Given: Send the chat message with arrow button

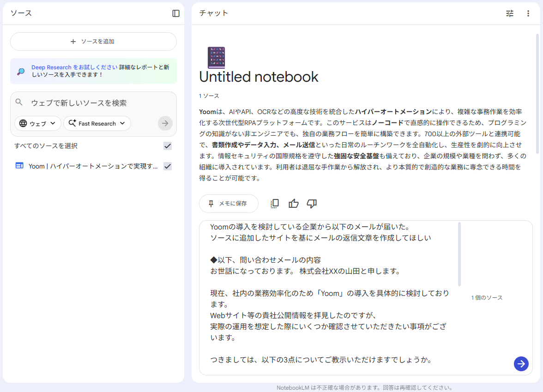Looking at the screenshot, I should coord(521,363).
